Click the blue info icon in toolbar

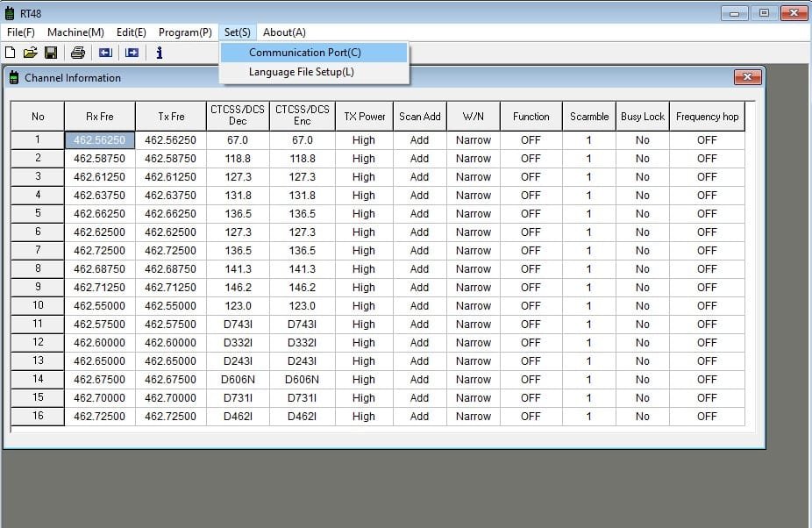coord(159,53)
